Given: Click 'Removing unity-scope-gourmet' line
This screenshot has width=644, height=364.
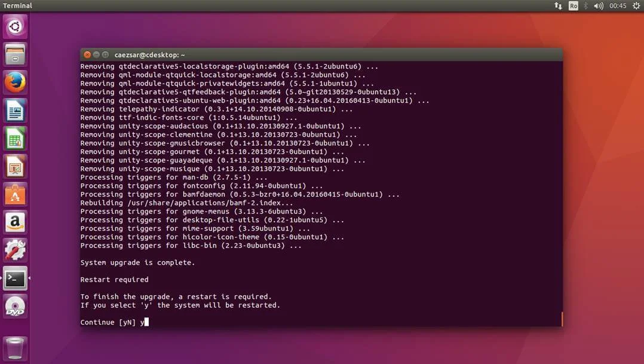Looking at the screenshot, I should point(212,152).
